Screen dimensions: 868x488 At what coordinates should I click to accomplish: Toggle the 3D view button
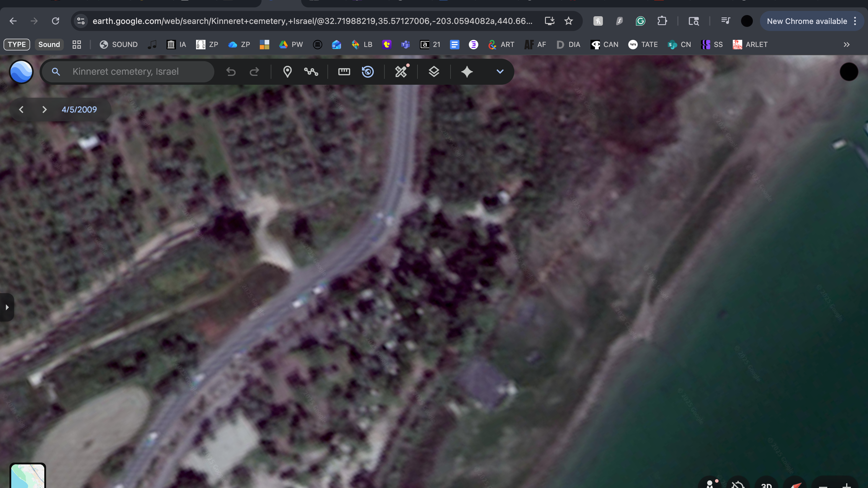(766, 485)
